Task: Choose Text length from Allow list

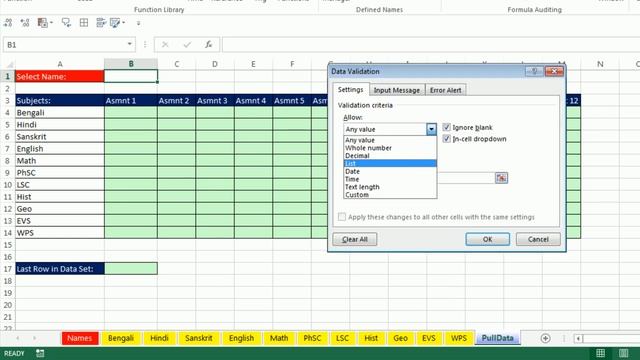Action: click(390, 187)
